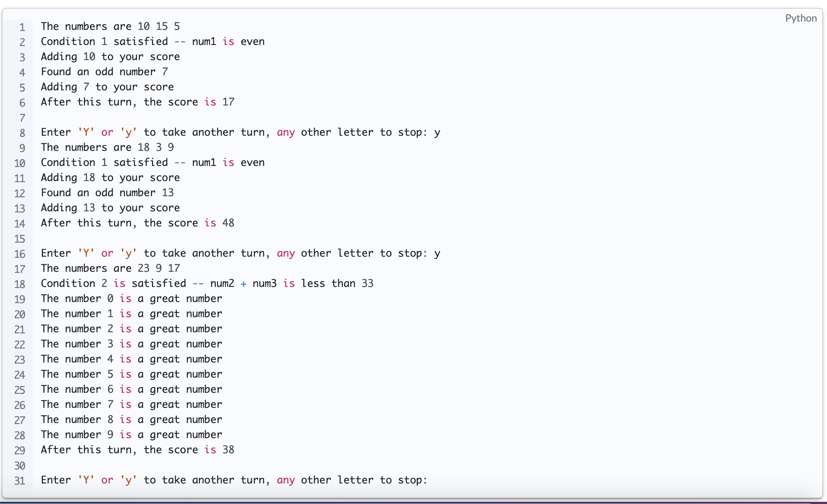Image resolution: width=827 pixels, height=504 pixels.
Task: Click line number 29 beside the score line
Action: [x=20, y=450]
